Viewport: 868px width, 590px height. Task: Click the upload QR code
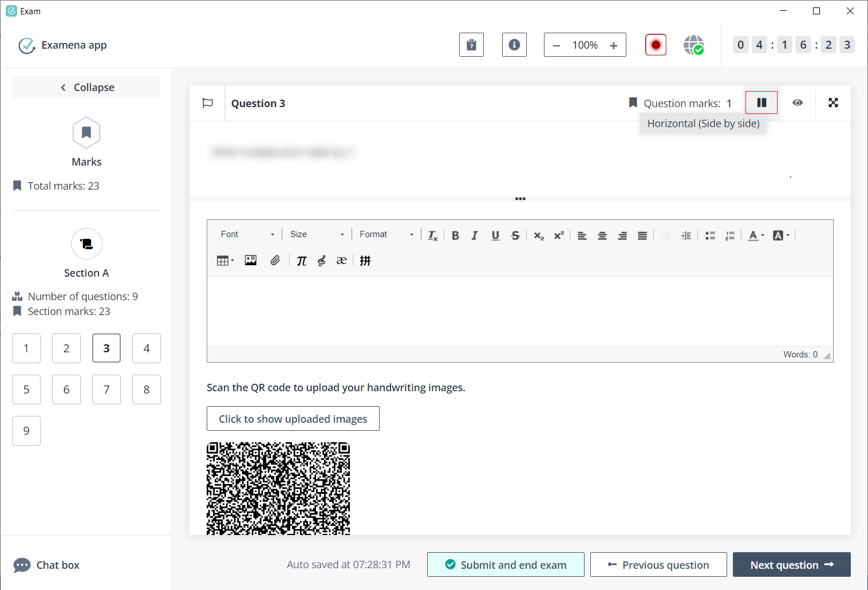tap(278, 489)
